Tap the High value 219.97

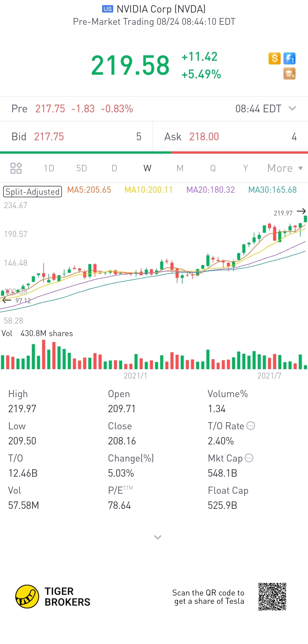tap(22, 409)
